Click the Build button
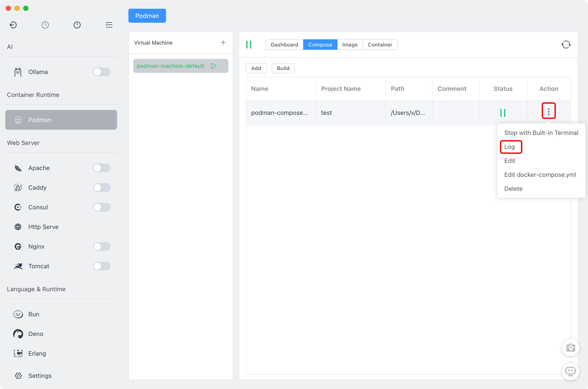 pyautogui.click(x=283, y=68)
